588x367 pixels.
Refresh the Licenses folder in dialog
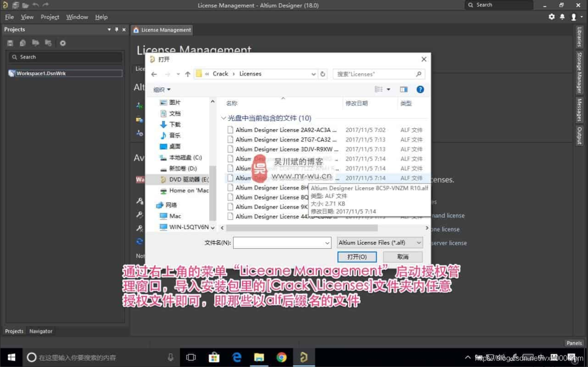pos(323,74)
